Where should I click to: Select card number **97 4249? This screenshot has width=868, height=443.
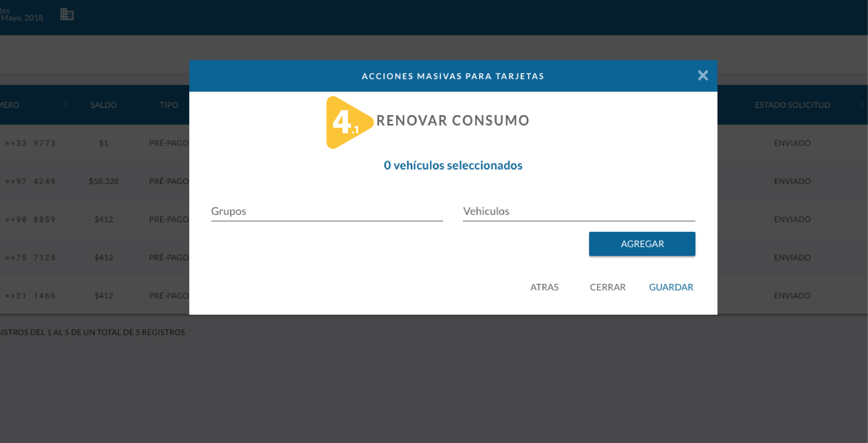30,181
